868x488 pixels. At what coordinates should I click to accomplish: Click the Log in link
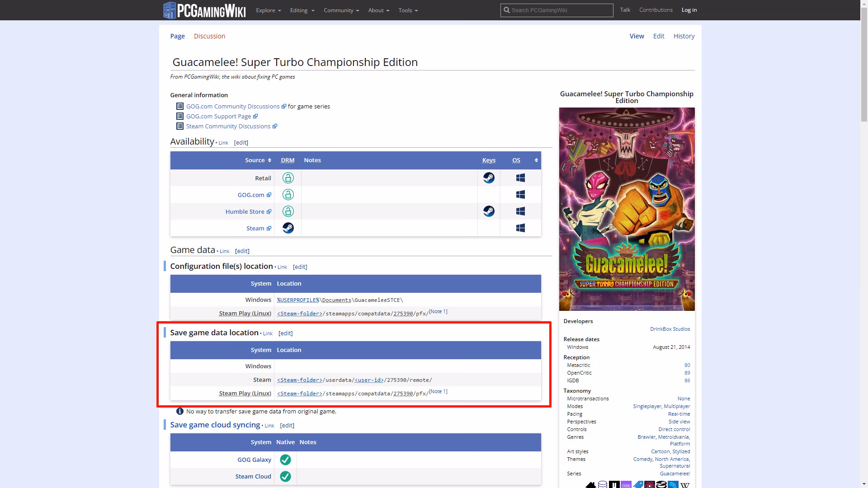689,10
